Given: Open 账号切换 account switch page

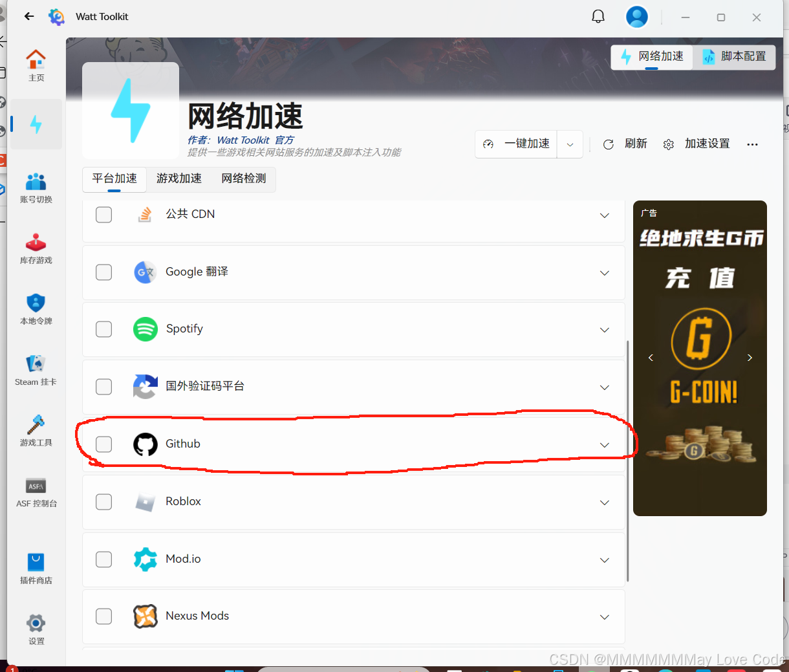Looking at the screenshot, I should (36, 188).
